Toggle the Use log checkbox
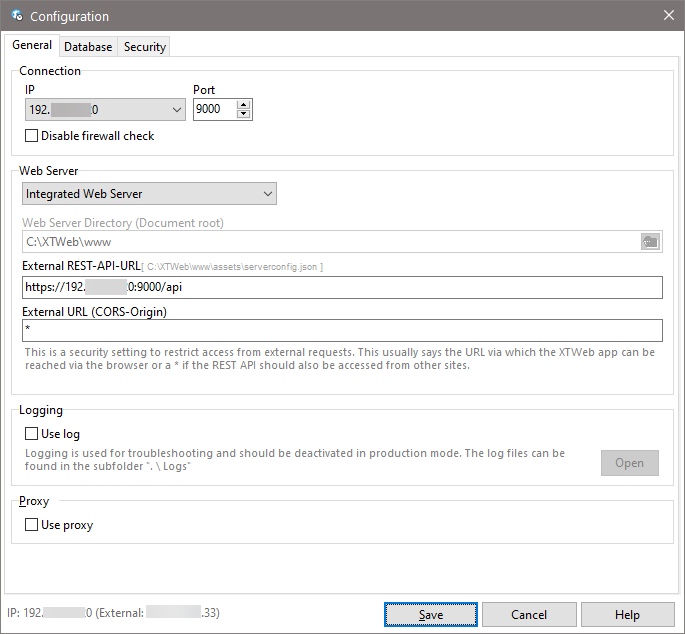This screenshot has width=685, height=634. coord(32,434)
